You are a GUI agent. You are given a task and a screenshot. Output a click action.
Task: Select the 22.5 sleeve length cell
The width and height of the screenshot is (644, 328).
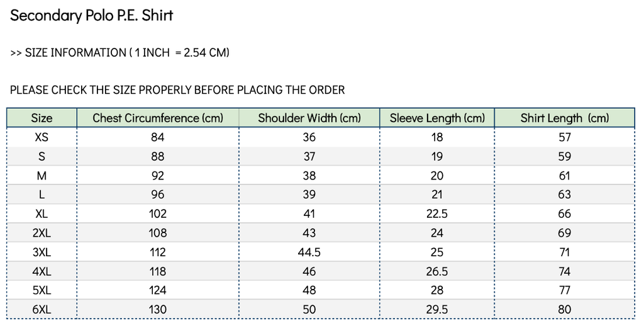click(x=437, y=214)
